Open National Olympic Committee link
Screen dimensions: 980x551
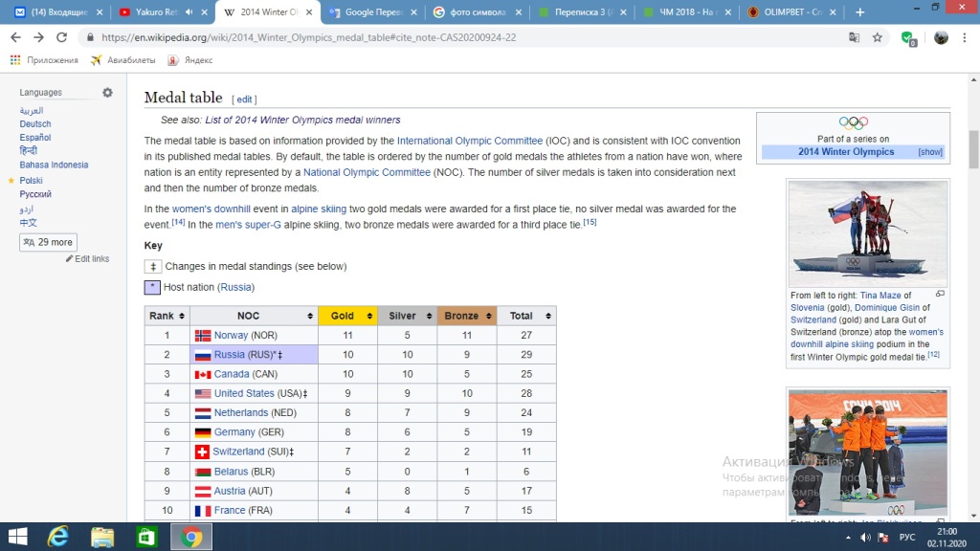pyautogui.click(x=367, y=172)
